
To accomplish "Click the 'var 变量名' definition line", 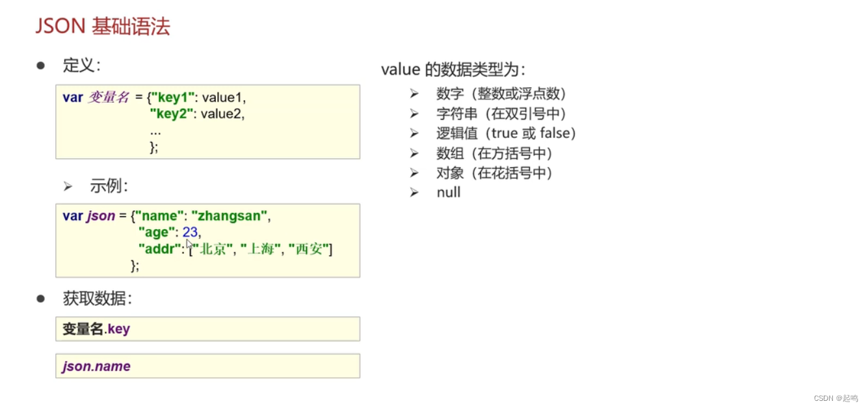I will coord(155,98).
